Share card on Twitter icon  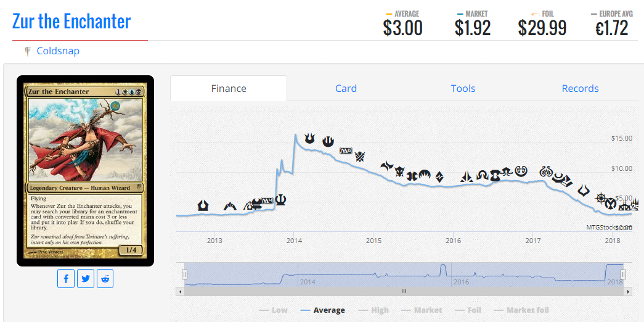pyautogui.click(x=86, y=279)
